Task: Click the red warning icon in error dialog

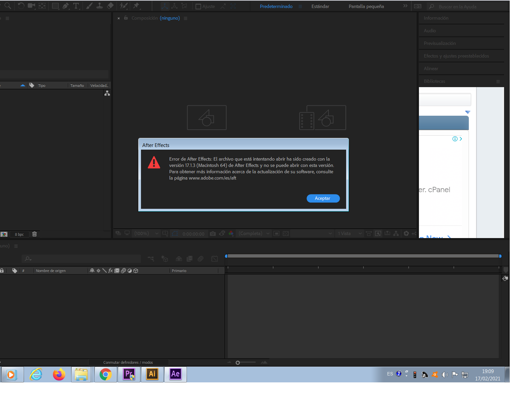Action: [x=154, y=163]
